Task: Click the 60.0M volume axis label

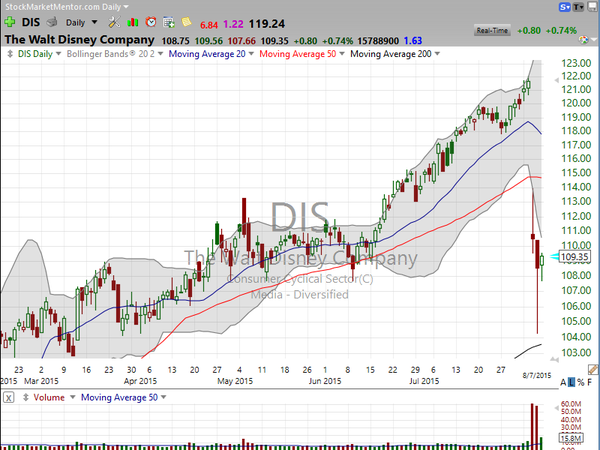Action: tap(571, 404)
